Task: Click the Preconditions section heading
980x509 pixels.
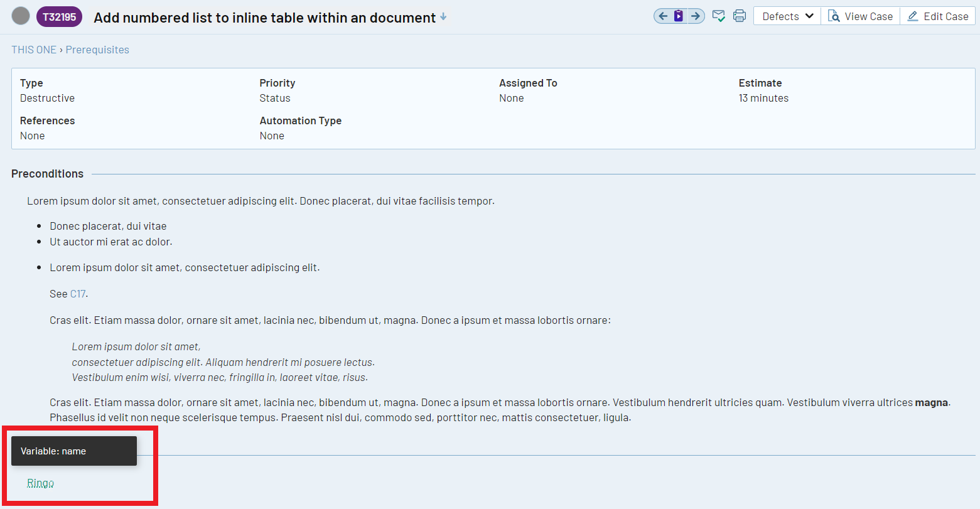Action: 47,174
